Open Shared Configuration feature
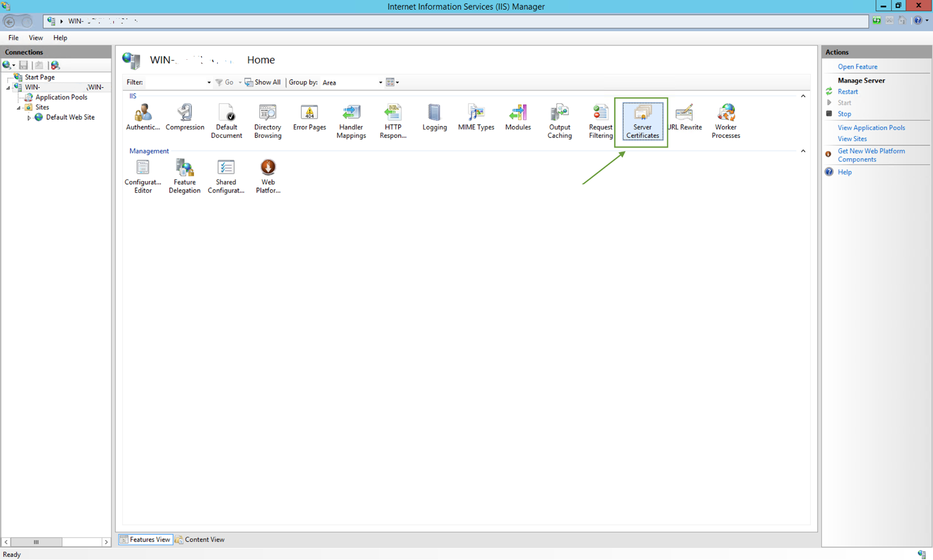Image resolution: width=933 pixels, height=560 pixels. [226, 176]
